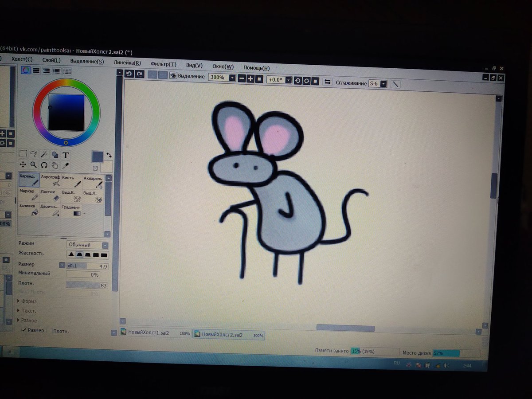The width and height of the screenshot is (532, 399).
Task: Open the zoom 300% dropdown
Action: click(232, 78)
